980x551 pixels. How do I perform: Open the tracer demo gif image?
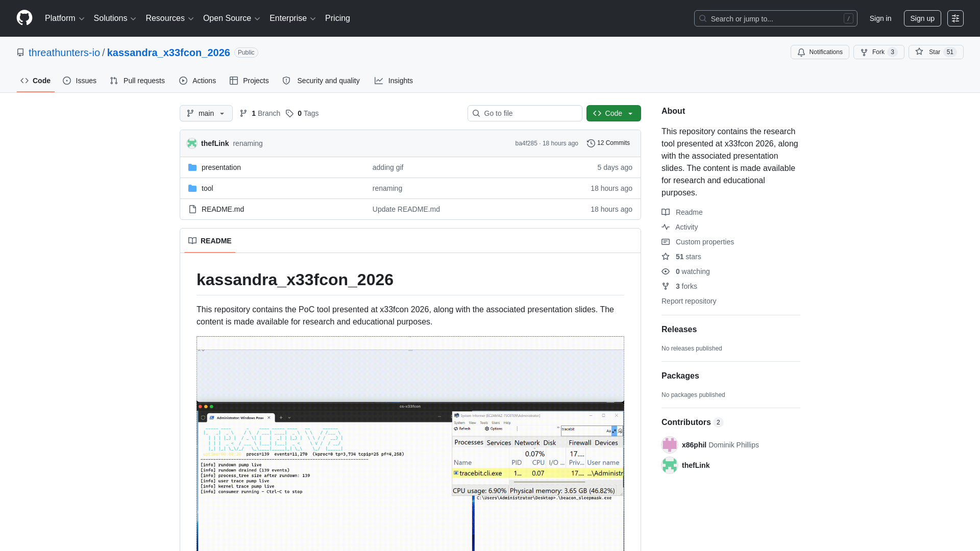(x=410, y=443)
